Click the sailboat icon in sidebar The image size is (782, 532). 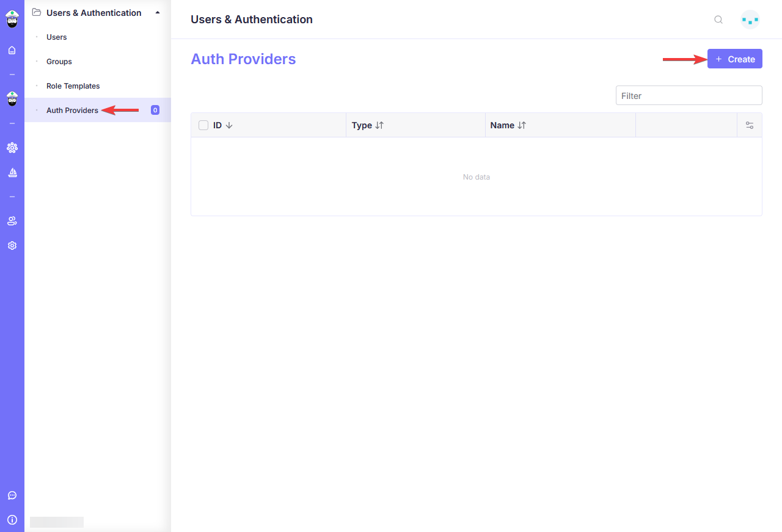coord(12,173)
